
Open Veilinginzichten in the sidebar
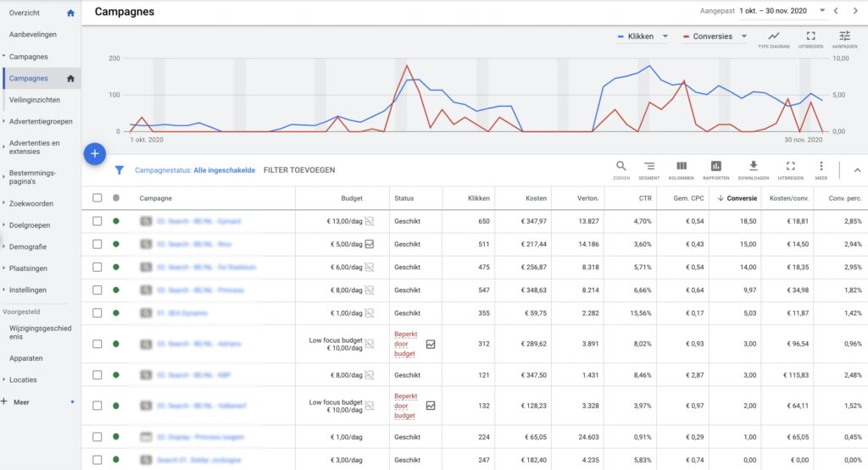point(34,100)
